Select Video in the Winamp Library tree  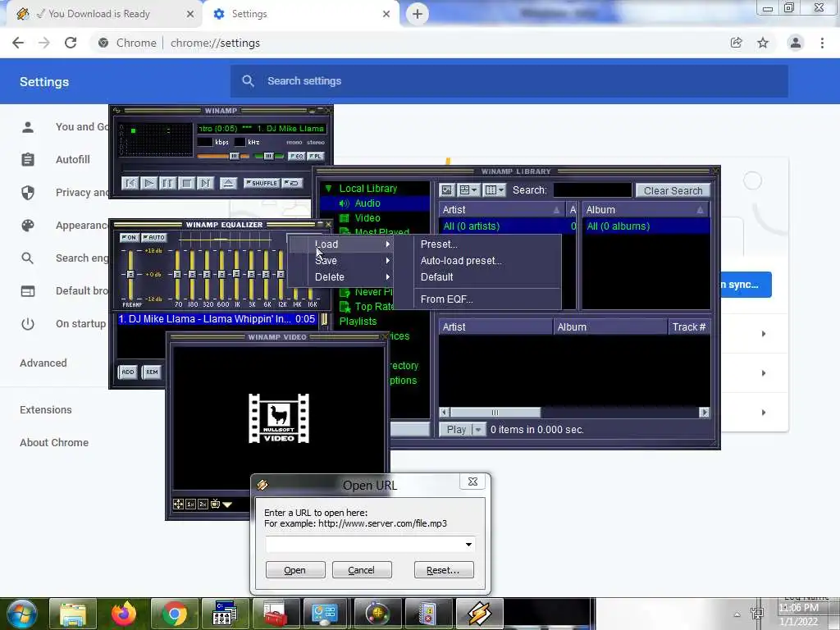pos(367,218)
